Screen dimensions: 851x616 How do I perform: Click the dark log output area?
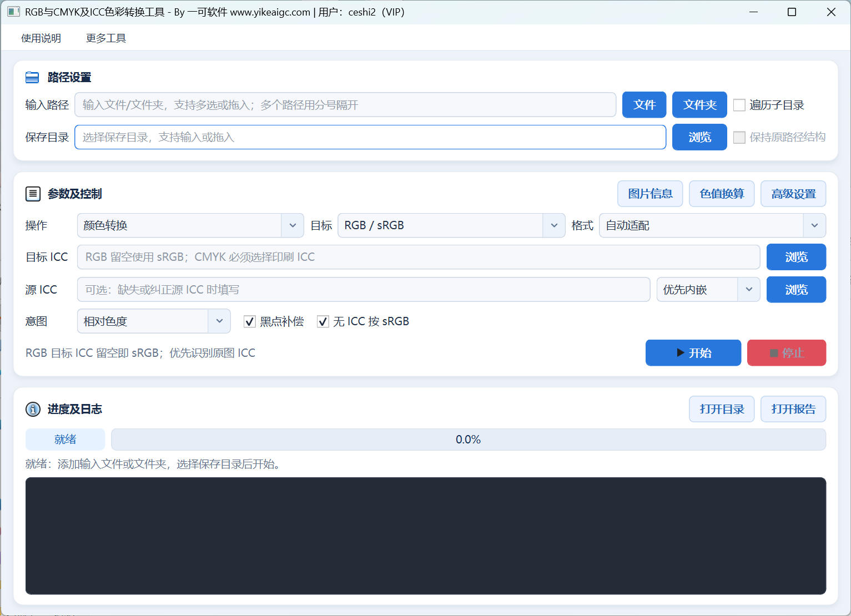click(x=426, y=536)
